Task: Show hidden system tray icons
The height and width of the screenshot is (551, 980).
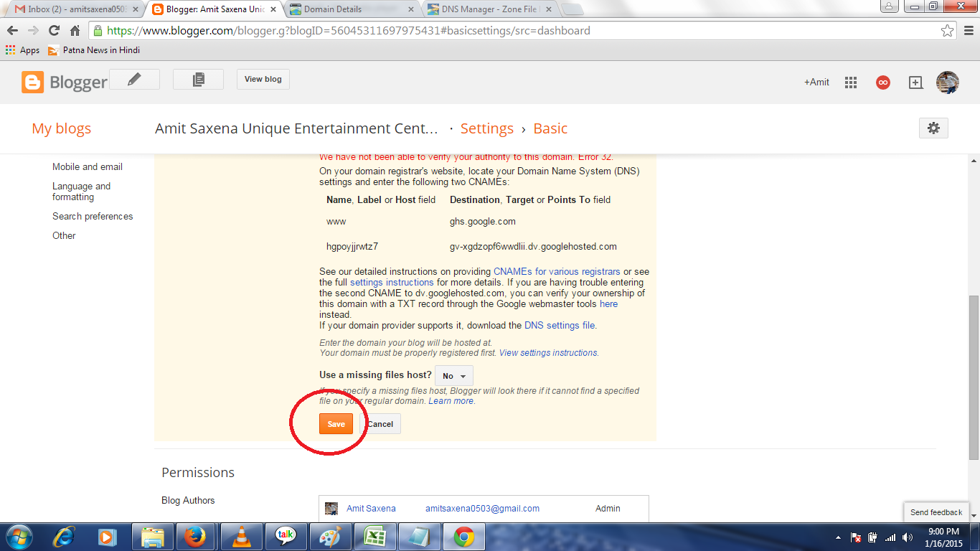Action: tap(838, 537)
